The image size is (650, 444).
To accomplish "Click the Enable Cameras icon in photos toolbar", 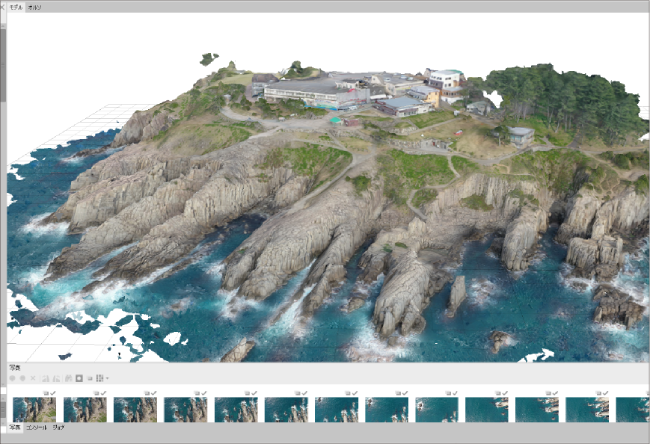I will tap(12, 378).
